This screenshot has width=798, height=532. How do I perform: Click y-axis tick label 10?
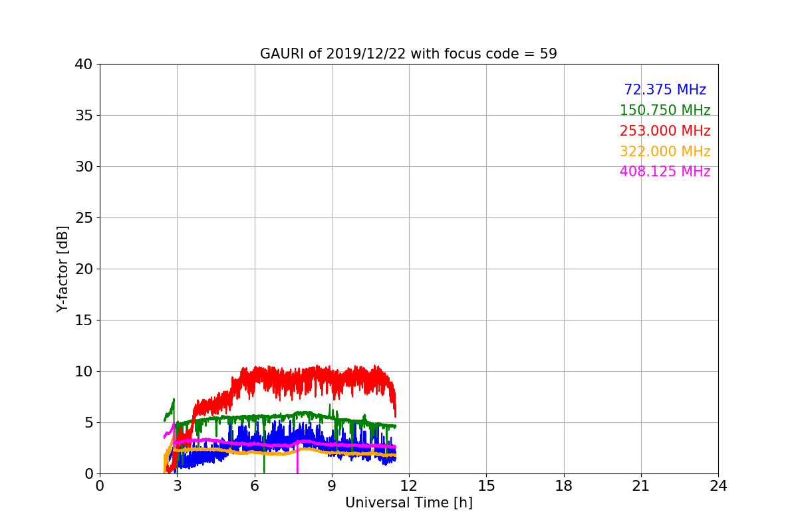(x=84, y=372)
